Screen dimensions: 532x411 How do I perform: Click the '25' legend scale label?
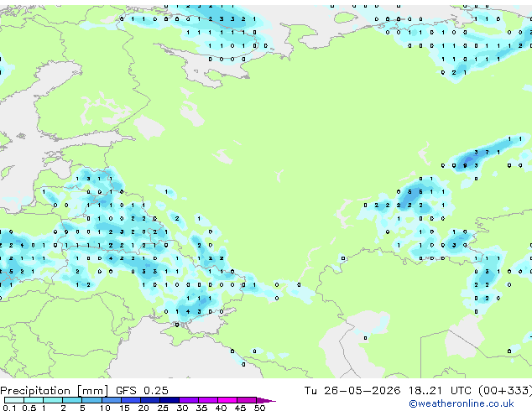[x=163, y=408]
